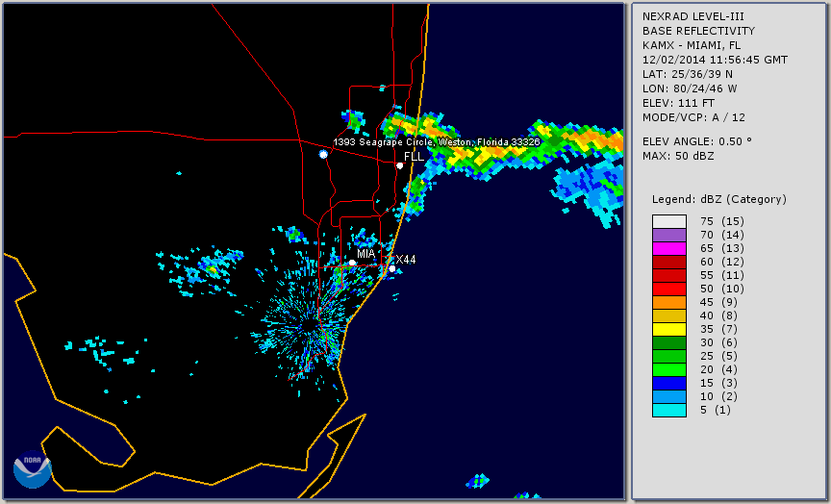Click the 'LON: 80/24/46 W' text
This screenshot has width=831, height=504.
(x=690, y=88)
